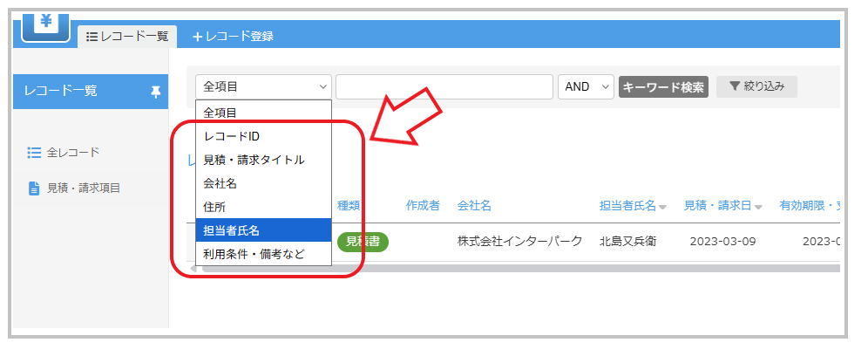Viewport: 868px width, 363px height.
Task: Select 全項目 from the dropdown list
Action: tap(220, 113)
